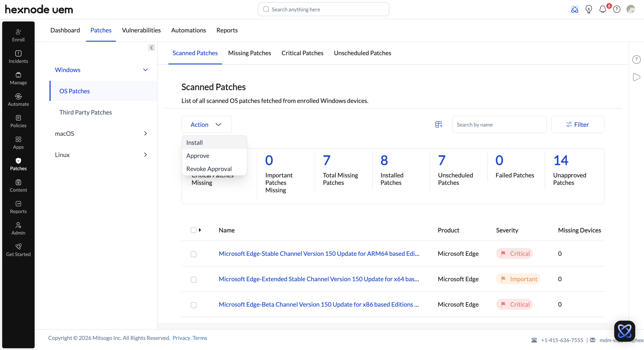Focus the Search by name field
644x350 pixels.
[x=499, y=124]
